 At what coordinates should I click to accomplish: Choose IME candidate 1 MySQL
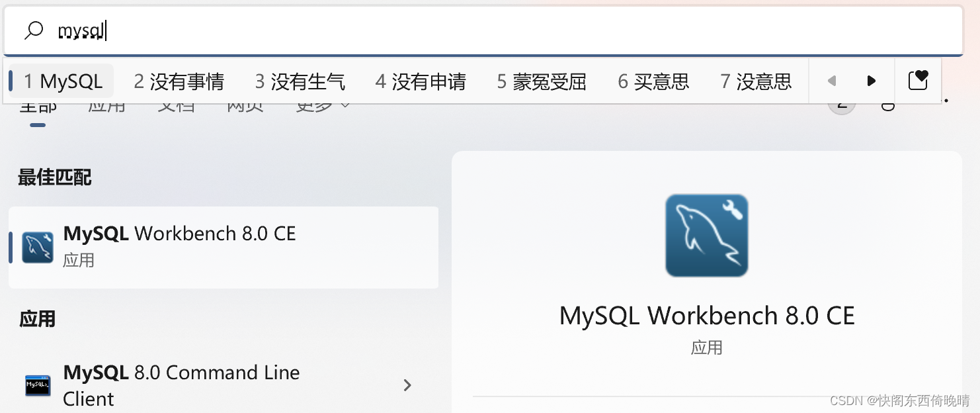[x=63, y=81]
